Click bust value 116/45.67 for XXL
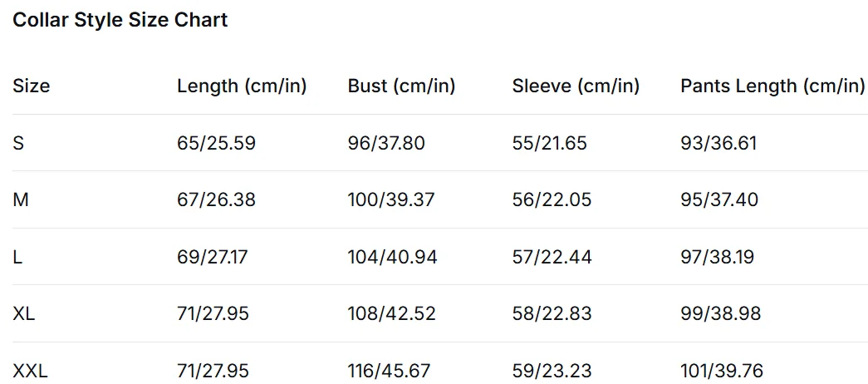 (389, 370)
